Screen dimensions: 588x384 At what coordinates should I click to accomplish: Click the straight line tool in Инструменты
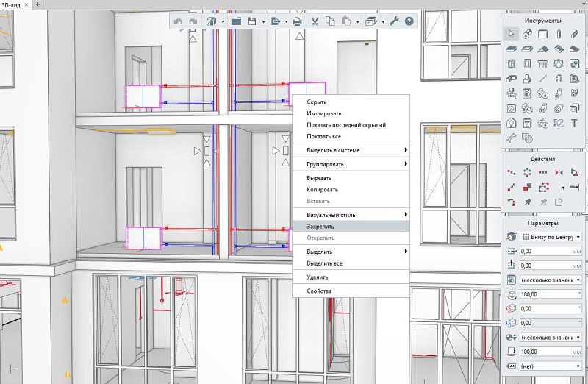[542, 79]
